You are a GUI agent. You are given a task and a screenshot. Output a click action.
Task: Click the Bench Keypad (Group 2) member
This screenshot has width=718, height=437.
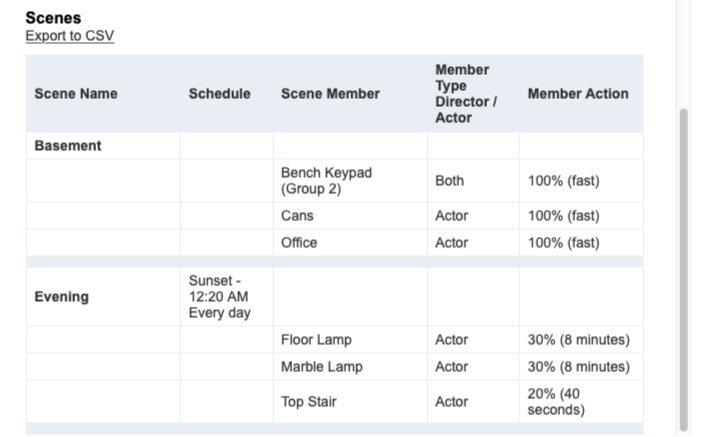(x=326, y=180)
